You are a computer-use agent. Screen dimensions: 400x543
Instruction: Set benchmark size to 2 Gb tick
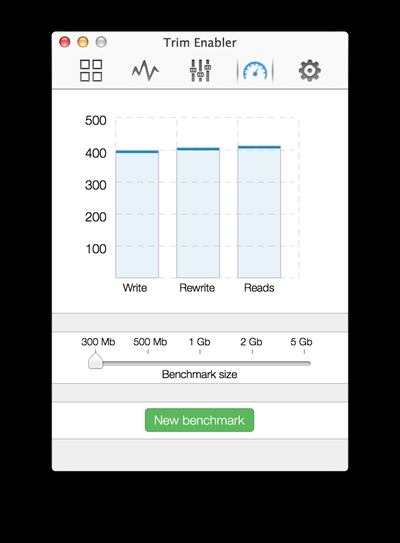[252, 352]
